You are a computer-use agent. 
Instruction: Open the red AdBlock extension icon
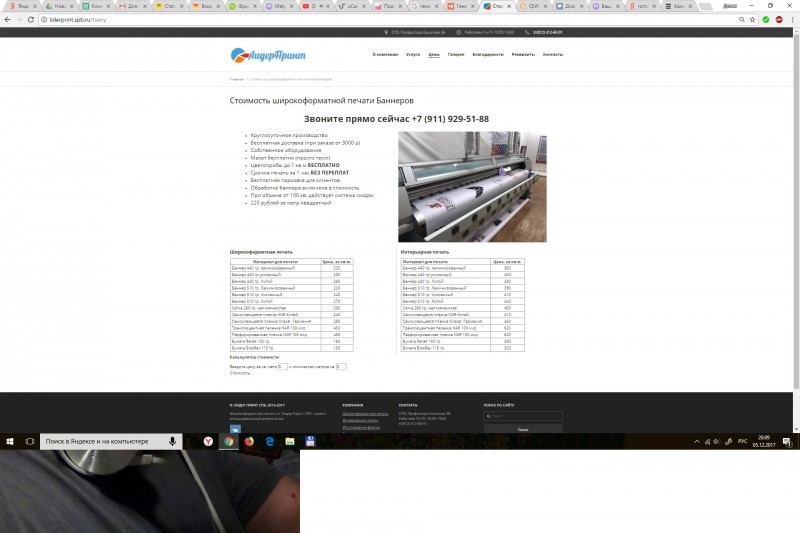pos(779,19)
